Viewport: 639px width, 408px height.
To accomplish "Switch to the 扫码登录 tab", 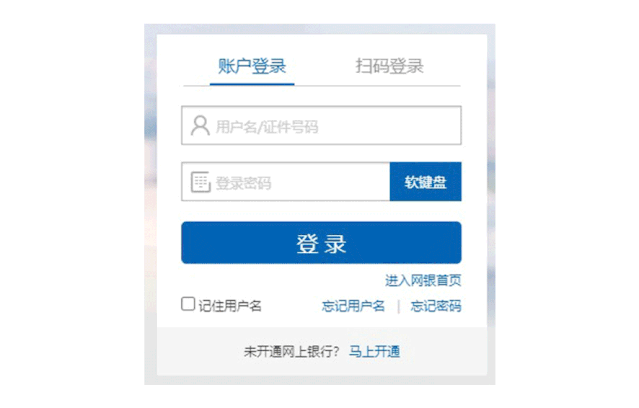I will click(390, 66).
